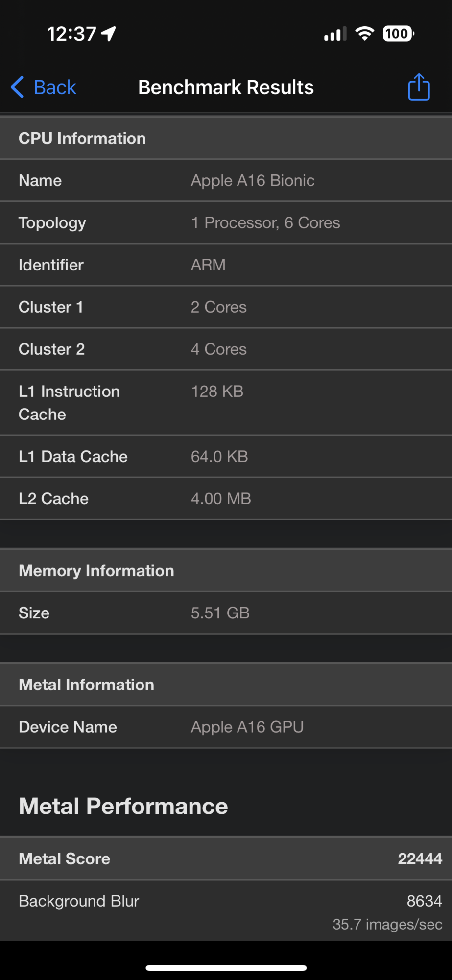
Task: Tap the home indicator bar at bottom
Action: point(226,968)
